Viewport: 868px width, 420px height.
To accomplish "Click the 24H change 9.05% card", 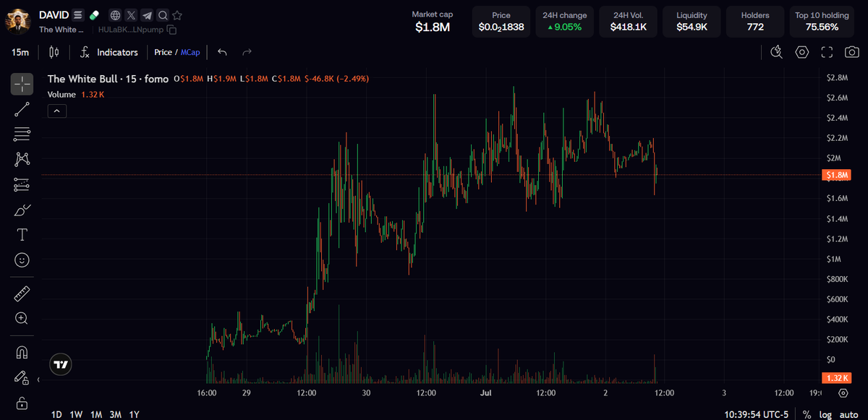I will point(565,22).
